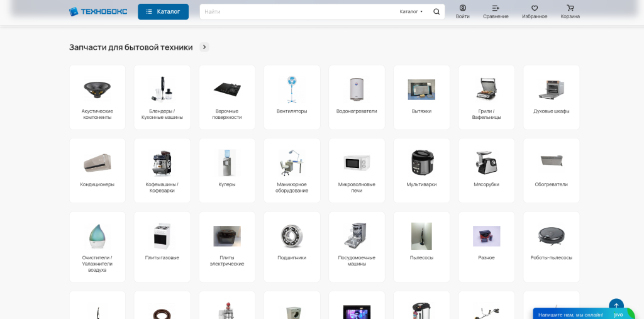644x319 pixels.
Task: Select the Разное category image
Action: [x=486, y=236]
